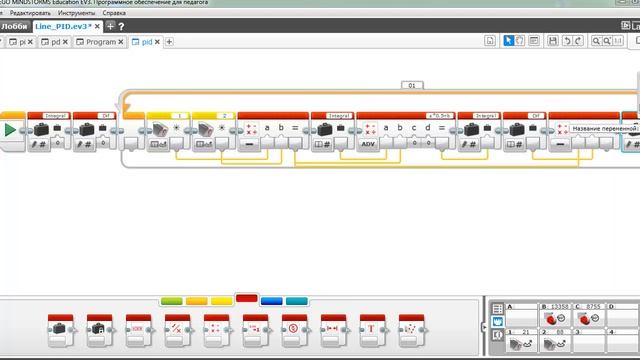Close the pd program tab
640x360 pixels.
point(65,42)
